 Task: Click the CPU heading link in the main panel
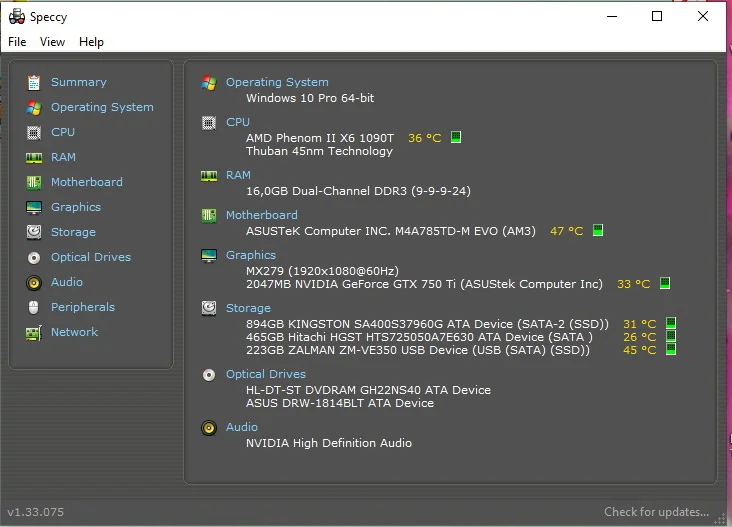click(238, 122)
